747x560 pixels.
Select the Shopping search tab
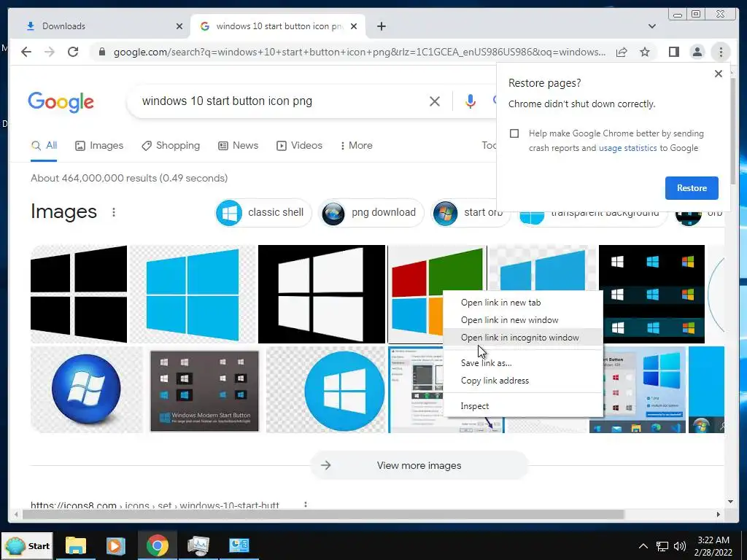[x=171, y=145]
